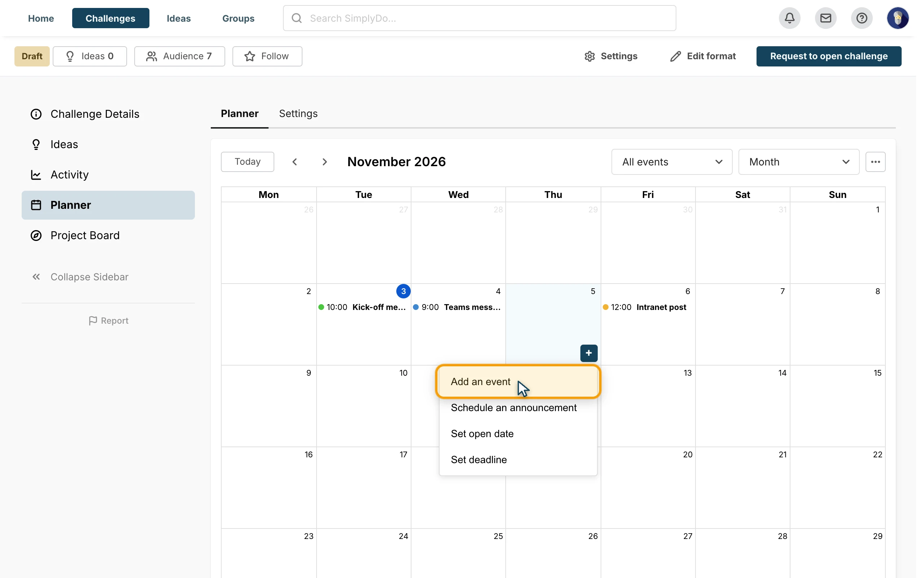Go to previous month with left chevron
The image size is (924, 578).
coord(295,162)
